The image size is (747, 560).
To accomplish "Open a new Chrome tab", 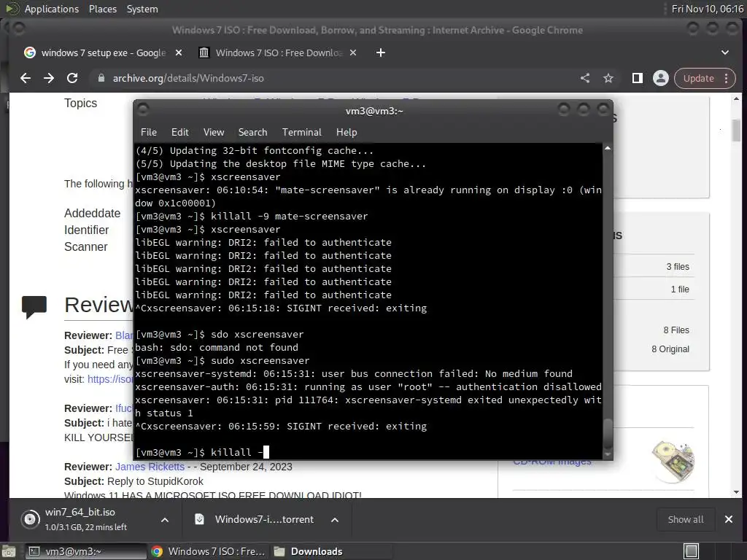I will (x=380, y=52).
